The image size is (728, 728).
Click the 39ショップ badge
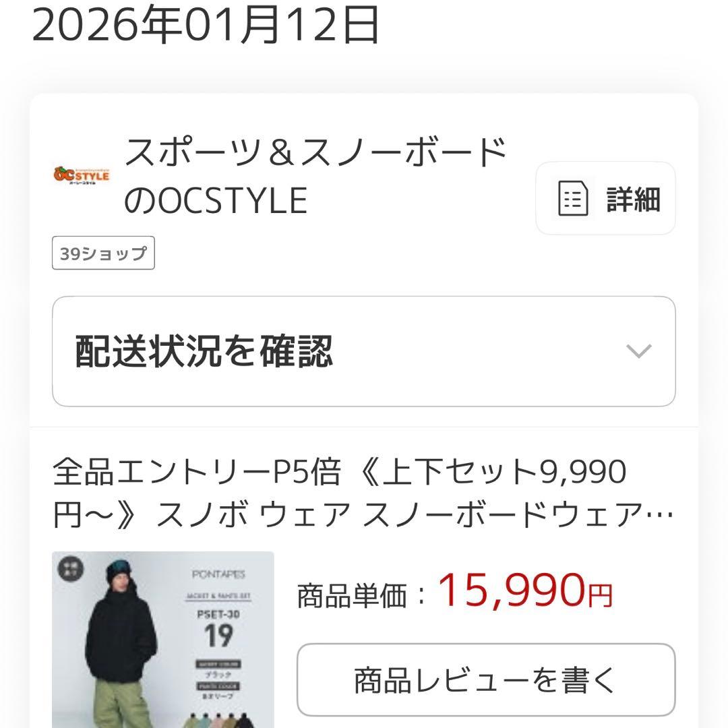click(102, 253)
